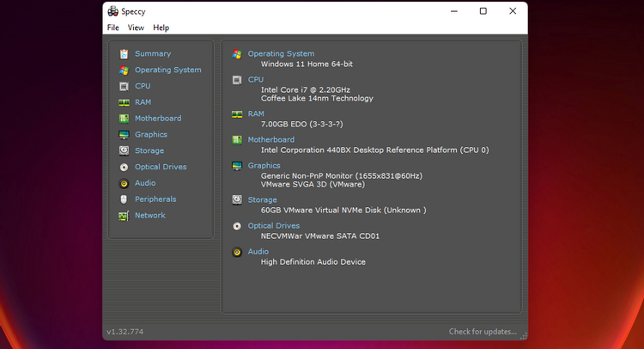This screenshot has height=349, width=644.
Task: Click the resize grip at window corner
Action: tap(524, 336)
